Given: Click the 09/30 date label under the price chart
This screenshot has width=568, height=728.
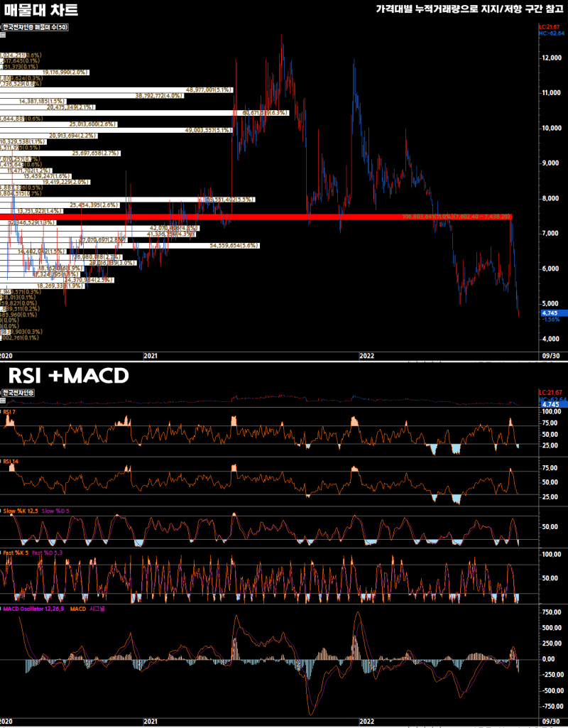Looking at the screenshot, I should pos(550,356).
